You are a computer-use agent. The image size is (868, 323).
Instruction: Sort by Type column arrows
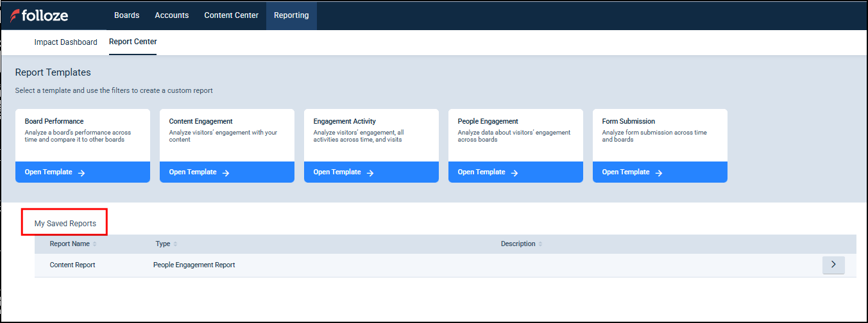(175, 244)
